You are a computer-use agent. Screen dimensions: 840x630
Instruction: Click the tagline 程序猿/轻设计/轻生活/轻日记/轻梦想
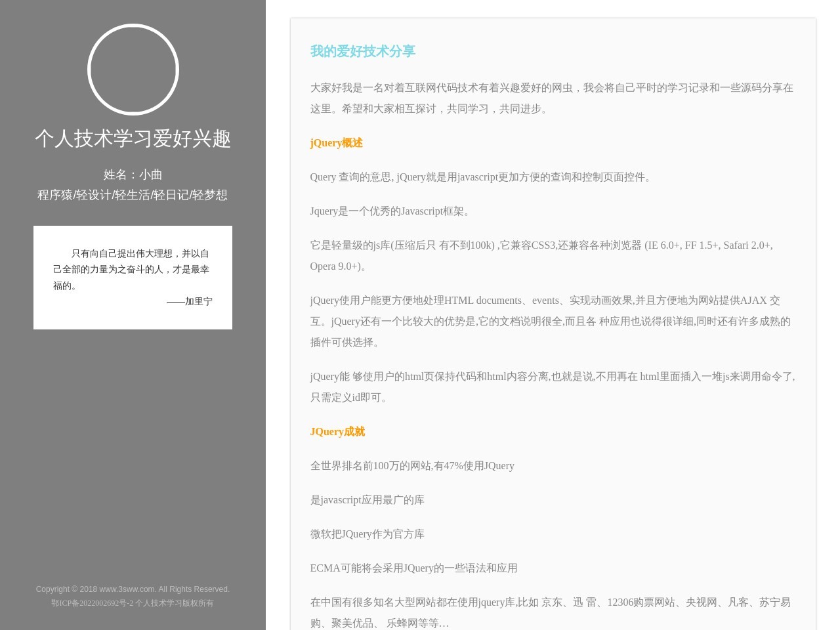(133, 195)
